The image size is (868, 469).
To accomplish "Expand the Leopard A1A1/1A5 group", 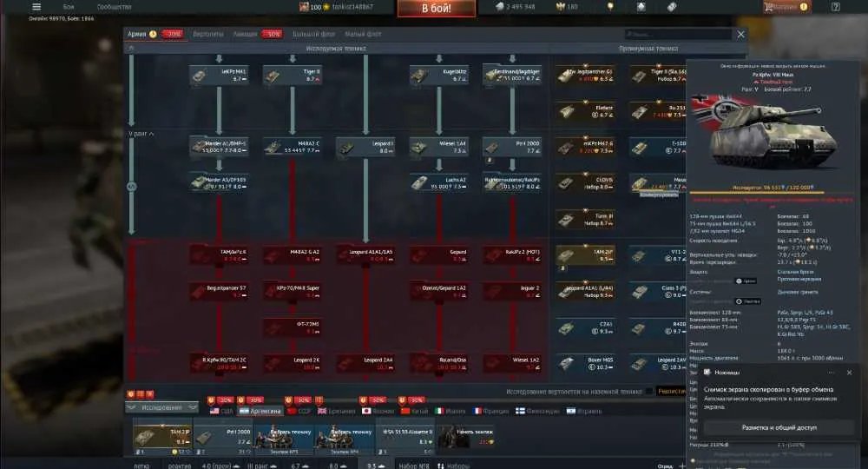I will [366, 255].
